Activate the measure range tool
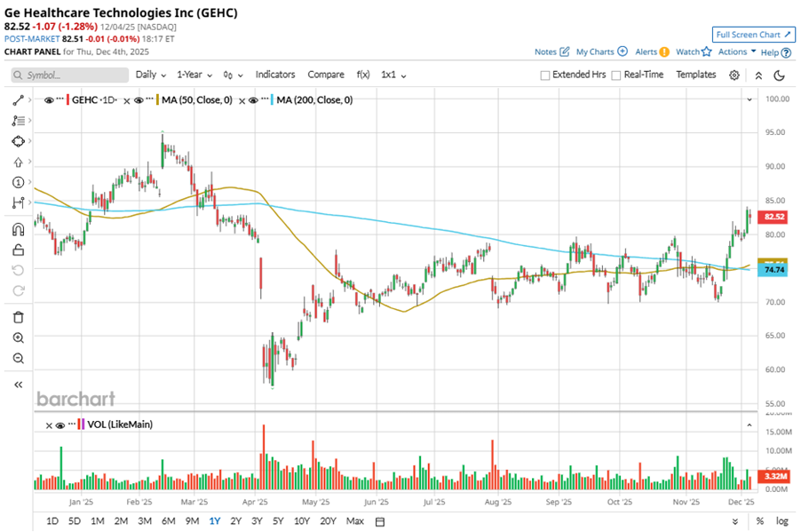The height and width of the screenshot is (532, 801). [x=18, y=202]
